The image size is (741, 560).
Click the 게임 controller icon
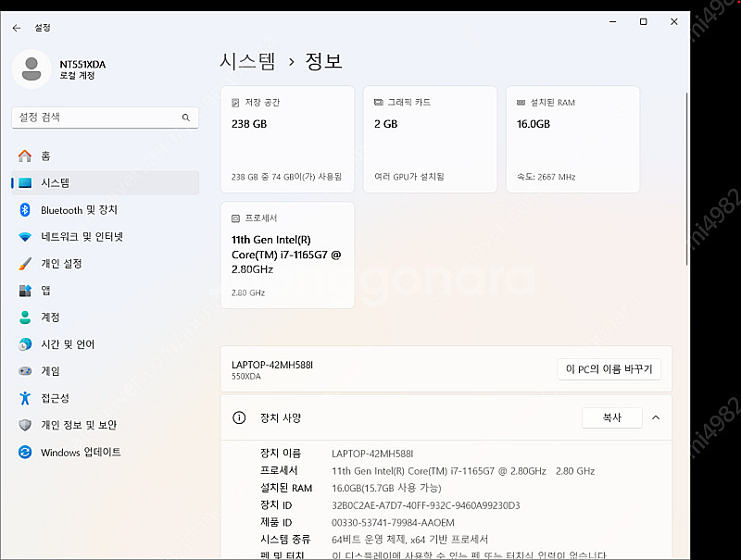click(25, 371)
